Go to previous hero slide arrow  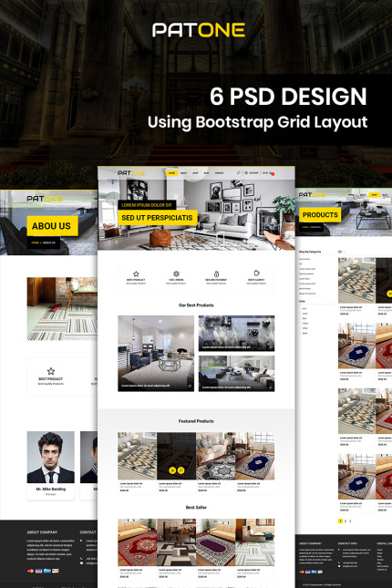pyautogui.click(x=109, y=242)
